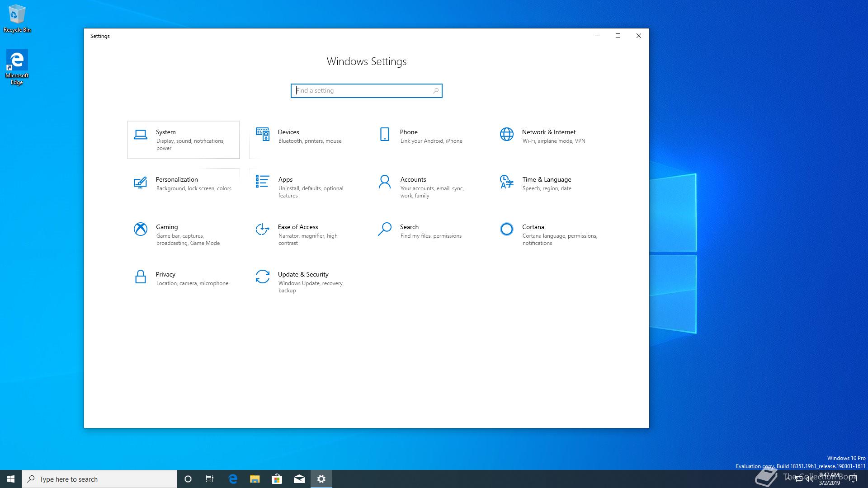Screen dimensions: 868x488
Task: Click the Devices heading text
Action: pyautogui.click(x=288, y=132)
